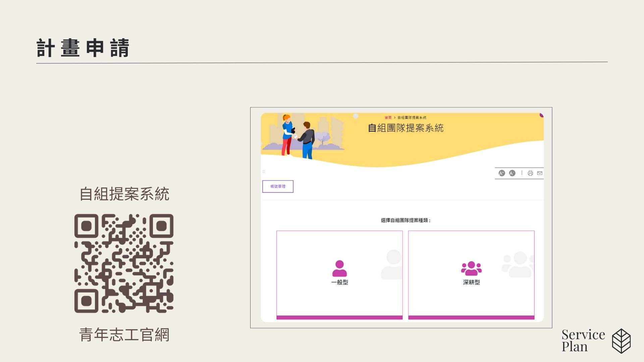The height and width of the screenshot is (362, 644).
Task: Click the 計畫申請 slide title
Action: pos(83,48)
